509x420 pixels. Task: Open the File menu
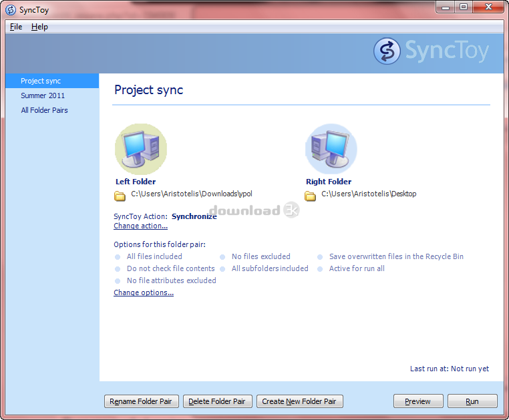(16, 27)
